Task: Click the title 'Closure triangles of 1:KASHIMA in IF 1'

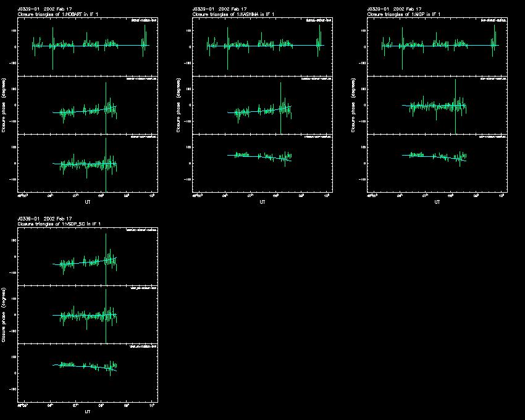Action: (233, 14)
